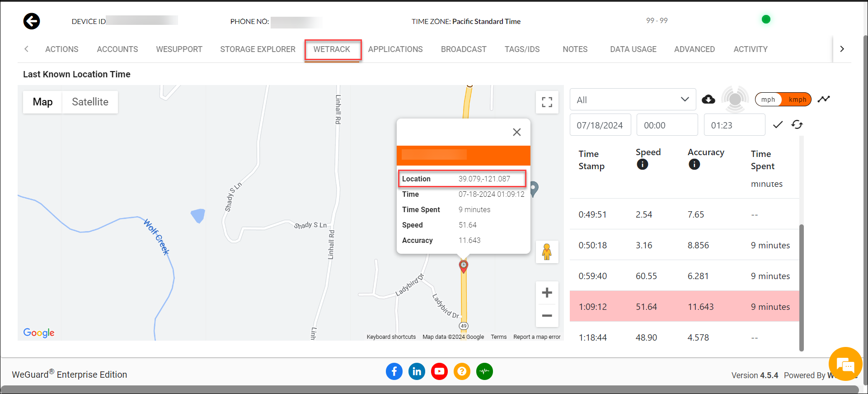This screenshot has height=394, width=868.
Task: Select the WETRACK tab
Action: tap(332, 49)
